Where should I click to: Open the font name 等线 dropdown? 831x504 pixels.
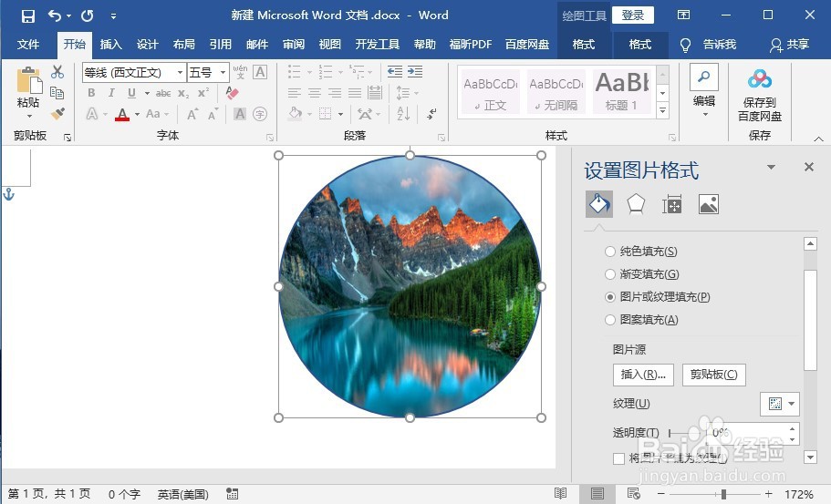point(181,73)
